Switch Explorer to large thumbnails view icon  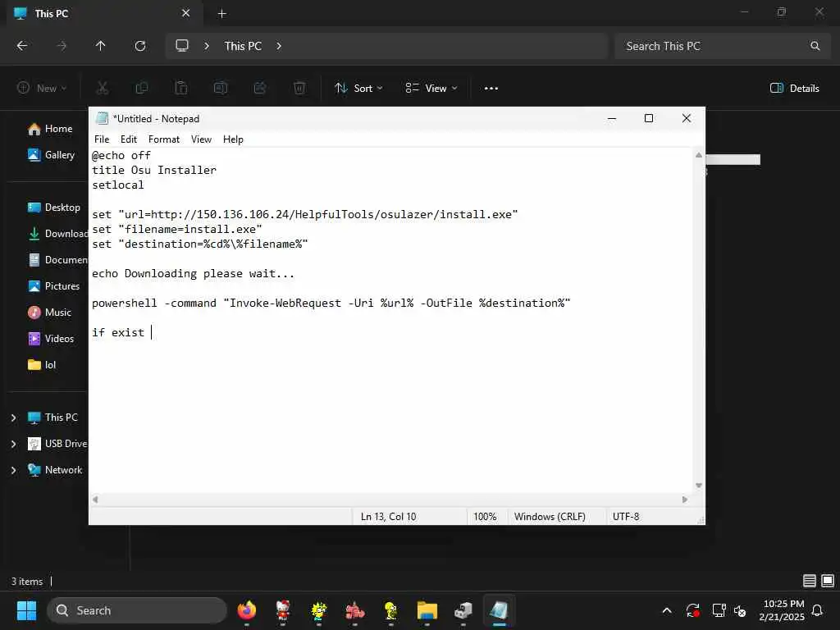point(828,581)
